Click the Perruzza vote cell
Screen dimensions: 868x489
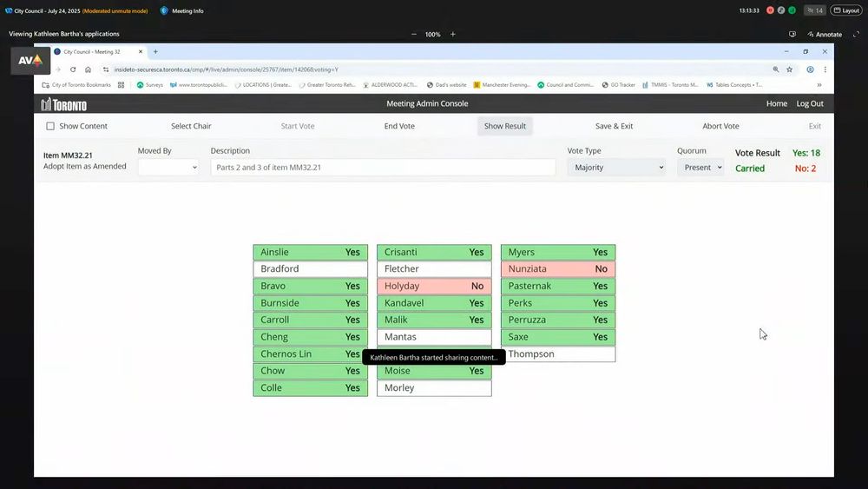[x=558, y=320]
